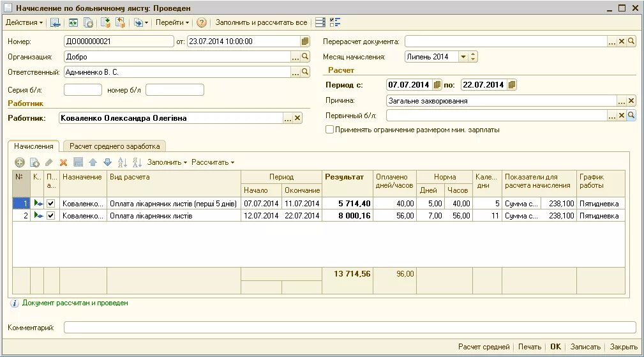Open the Месяц начисления dropdown arrow
Viewport: 644px width, 357px height.
coord(463,57)
